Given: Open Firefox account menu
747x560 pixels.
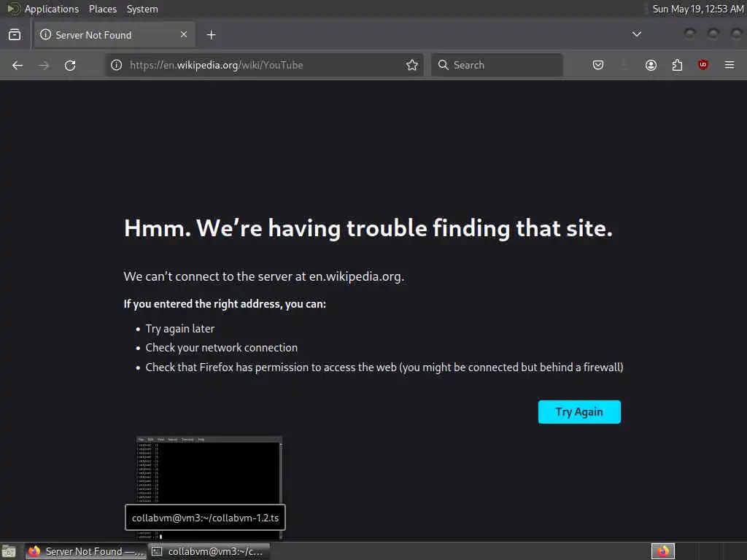Looking at the screenshot, I should click(651, 65).
